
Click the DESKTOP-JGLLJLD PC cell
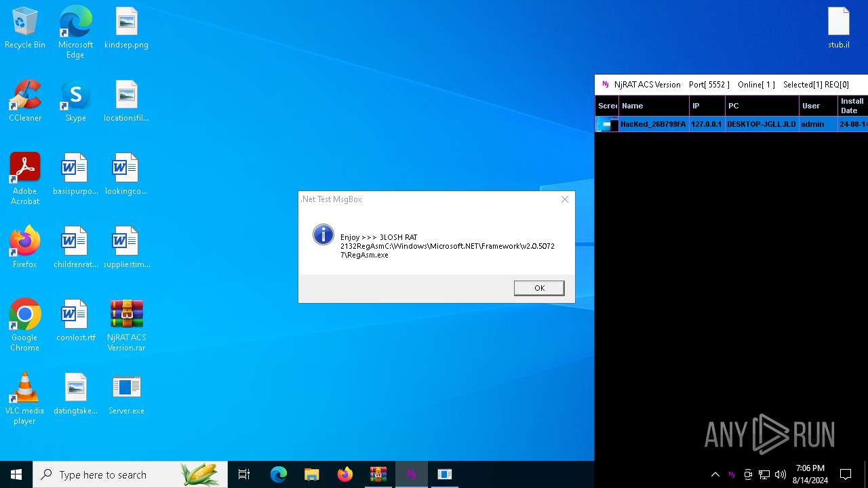click(x=762, y=124)
